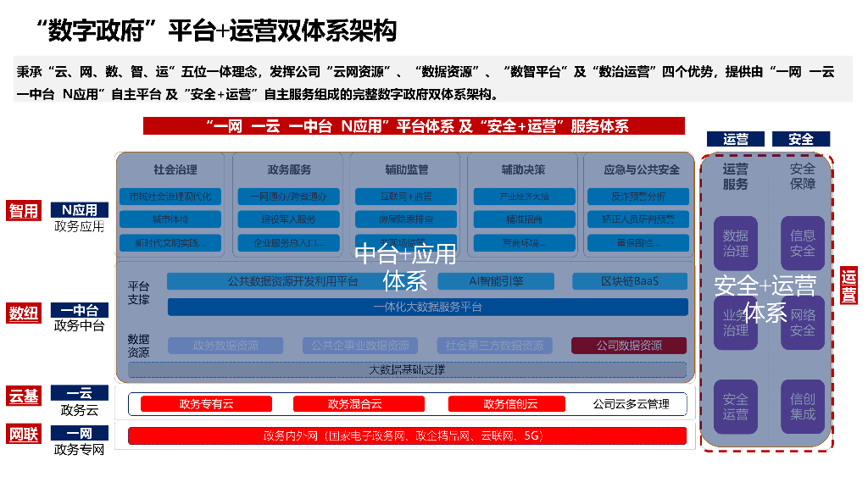Select the 公司数据资源 dark red box
The image size is (868, 488).
(628, 346)
